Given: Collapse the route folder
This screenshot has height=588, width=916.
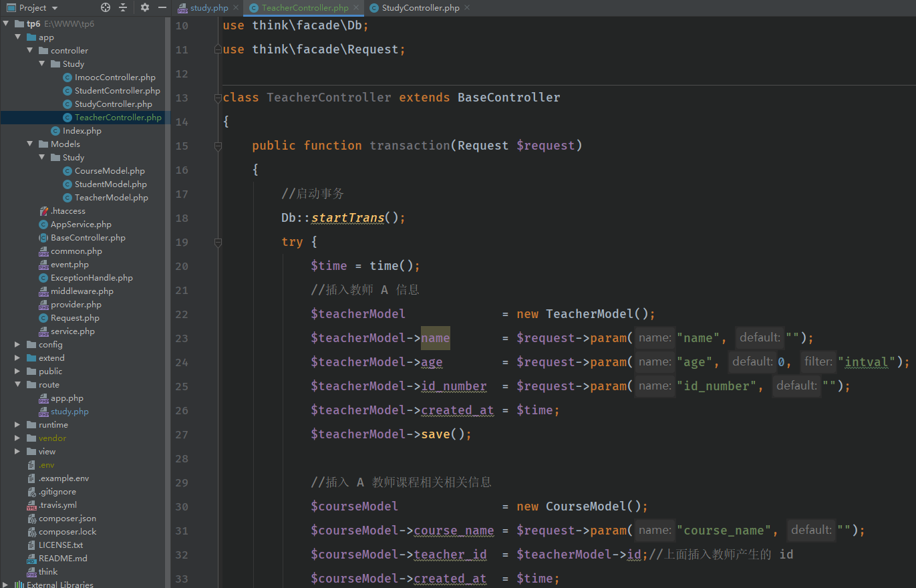Looking at the screenshot, I should point(18,385).
